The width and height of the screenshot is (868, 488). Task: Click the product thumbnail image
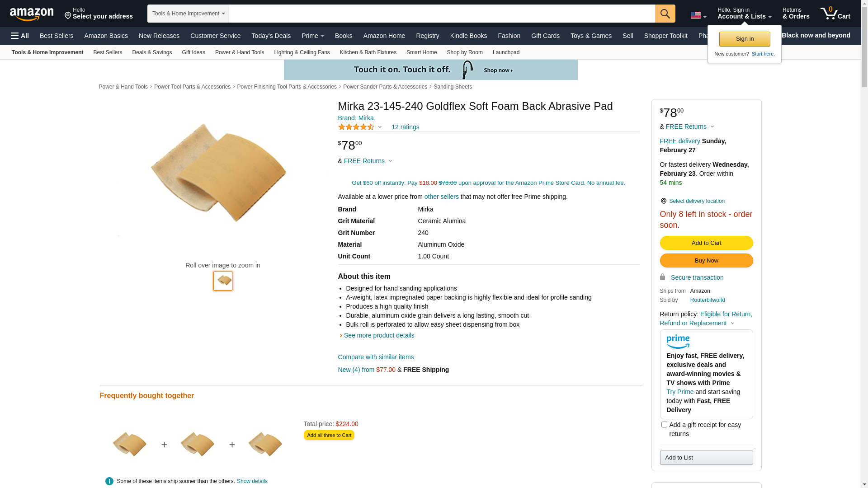point(223,281)
